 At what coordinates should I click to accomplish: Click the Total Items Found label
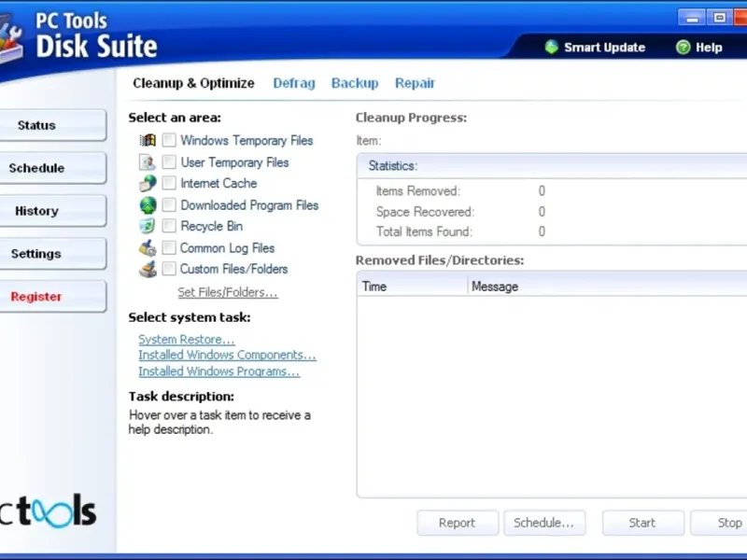pos(424,231)
